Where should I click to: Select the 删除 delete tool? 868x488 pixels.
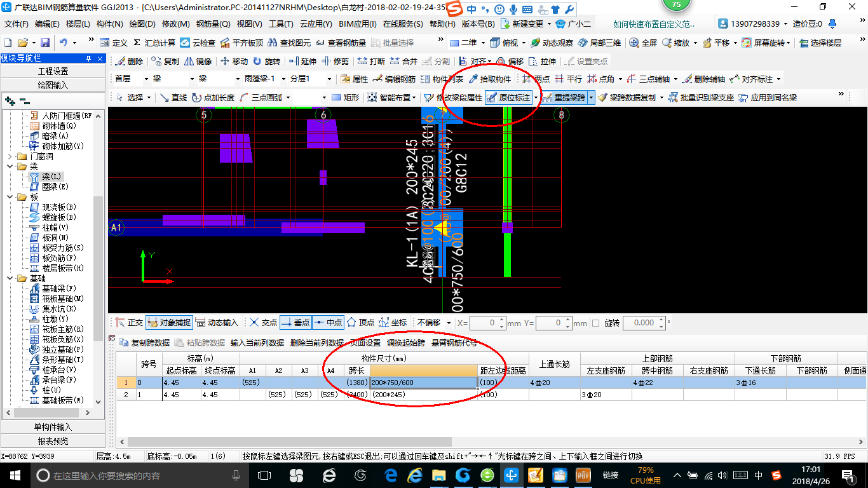129,61
